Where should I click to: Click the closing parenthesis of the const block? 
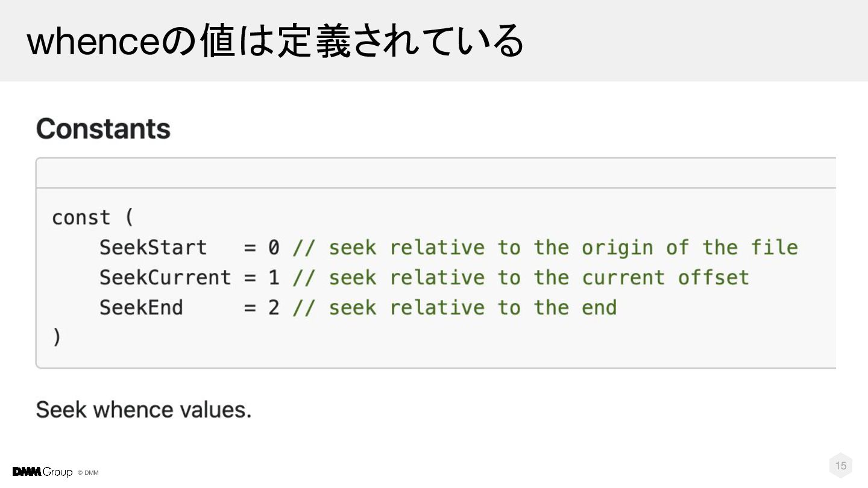click(57, 337)
